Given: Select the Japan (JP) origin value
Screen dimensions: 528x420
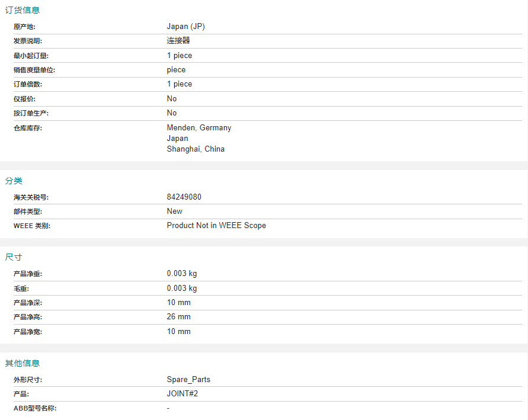Looking at the screenshot, I should (186, 27).
